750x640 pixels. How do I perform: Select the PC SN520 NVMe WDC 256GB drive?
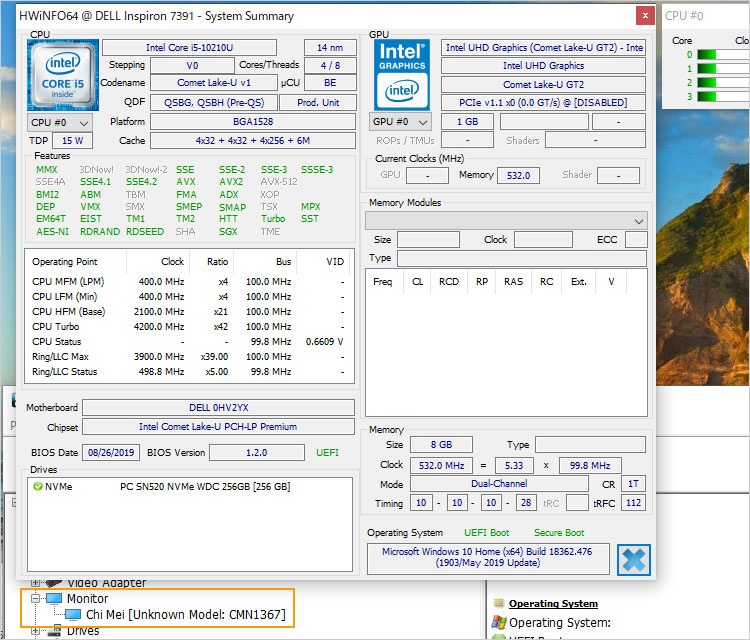(x=205, y=486)
